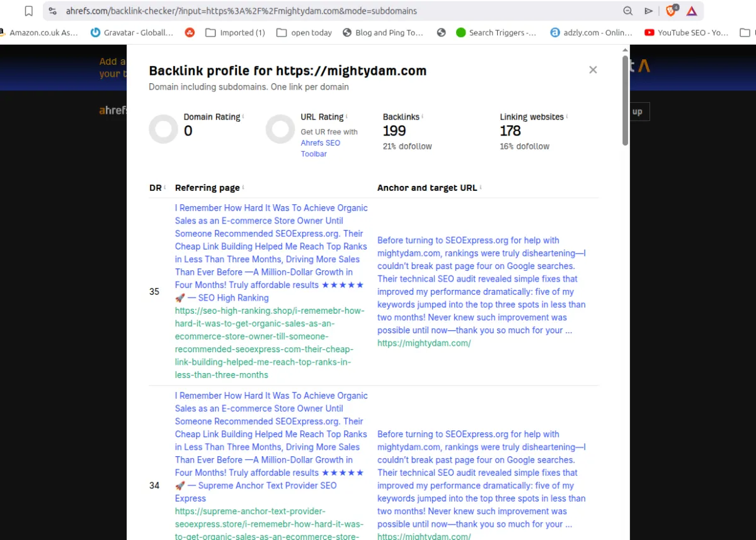Image resolution: width=756 pixels, height=540 pixels.
Task: Click the Anchor and target URL info icon
Action: tap(481, 188)
